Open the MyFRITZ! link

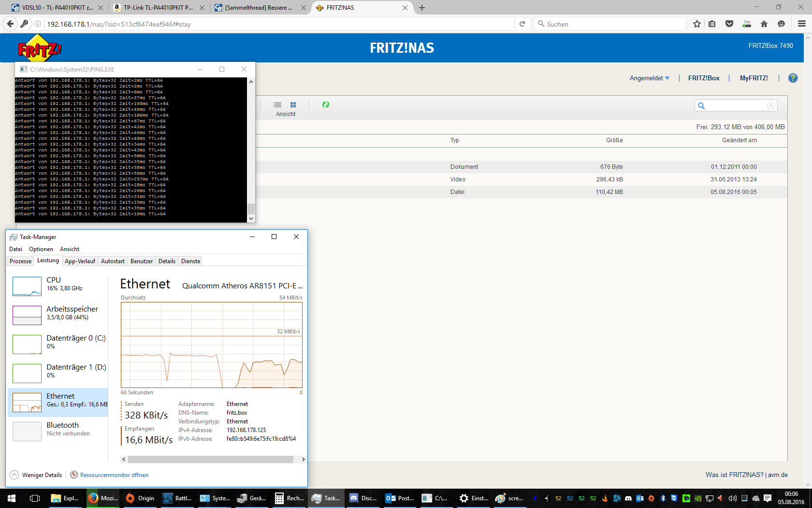point(754,78)
